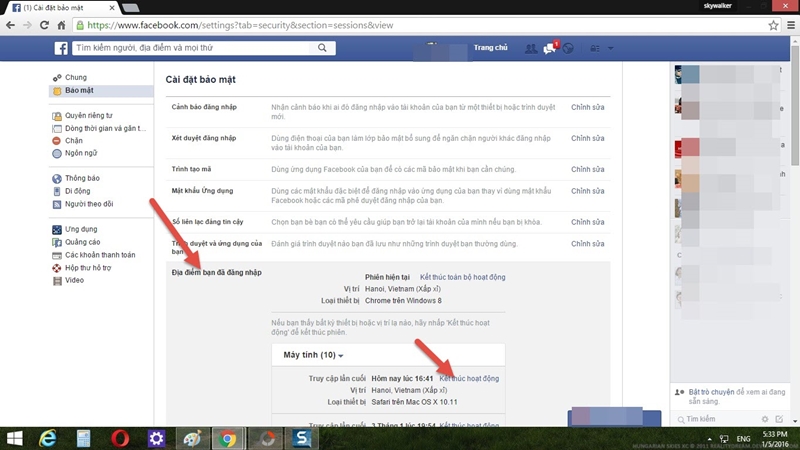The image size is (800, 450).
Task: Open the notifications globe icon
Action: pyautogui.click(x=568, y=48)
